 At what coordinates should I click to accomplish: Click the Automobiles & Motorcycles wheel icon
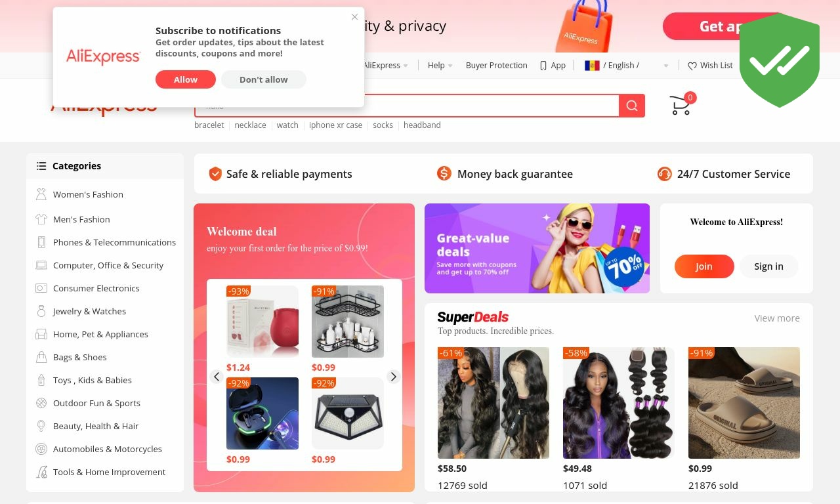pyautogui.click(x=41, y=449)
